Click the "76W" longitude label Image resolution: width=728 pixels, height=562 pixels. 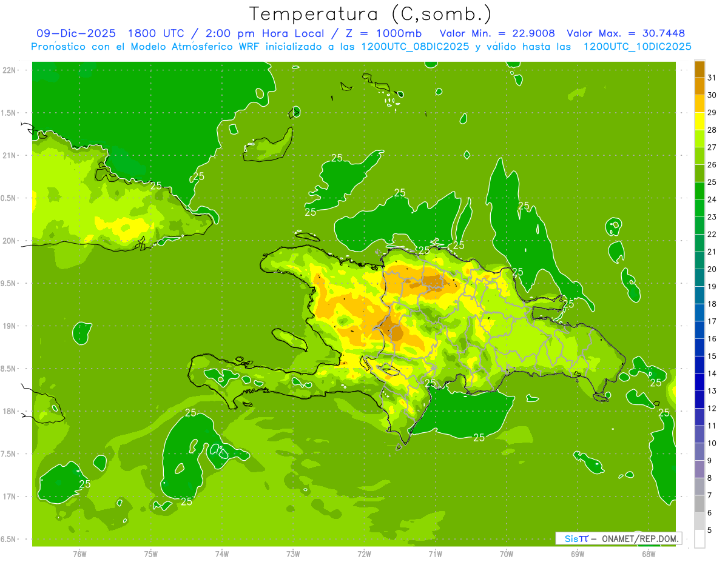tap(79, 554)
